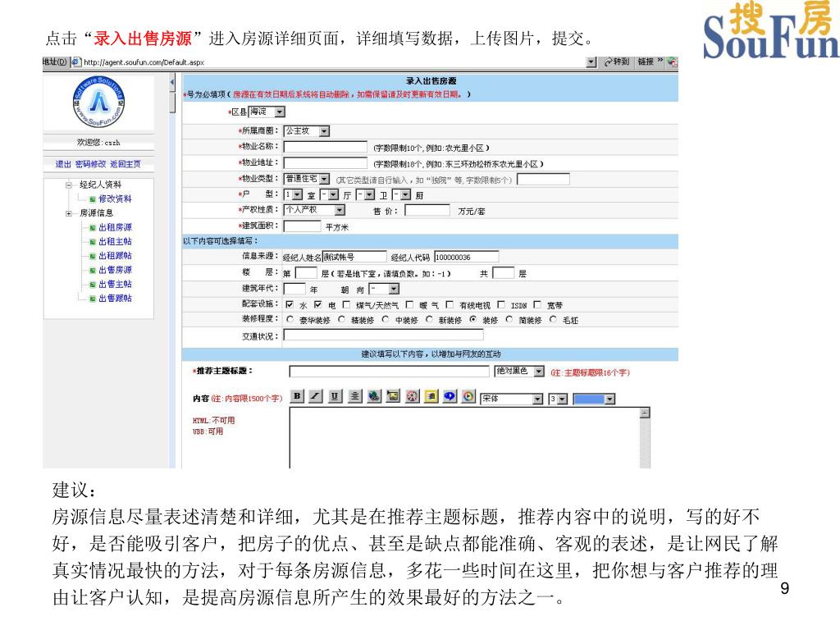This screenshot has height=630, width=840.
Task: Open the 厅 hall count dropdown
Action: point(333,195)
